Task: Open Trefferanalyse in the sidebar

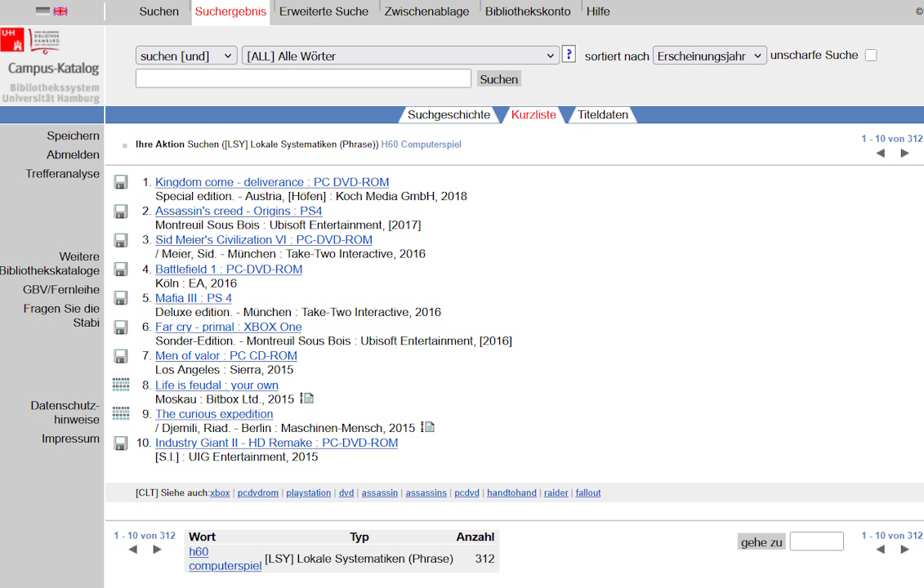Action: click(x=62, y=174)
